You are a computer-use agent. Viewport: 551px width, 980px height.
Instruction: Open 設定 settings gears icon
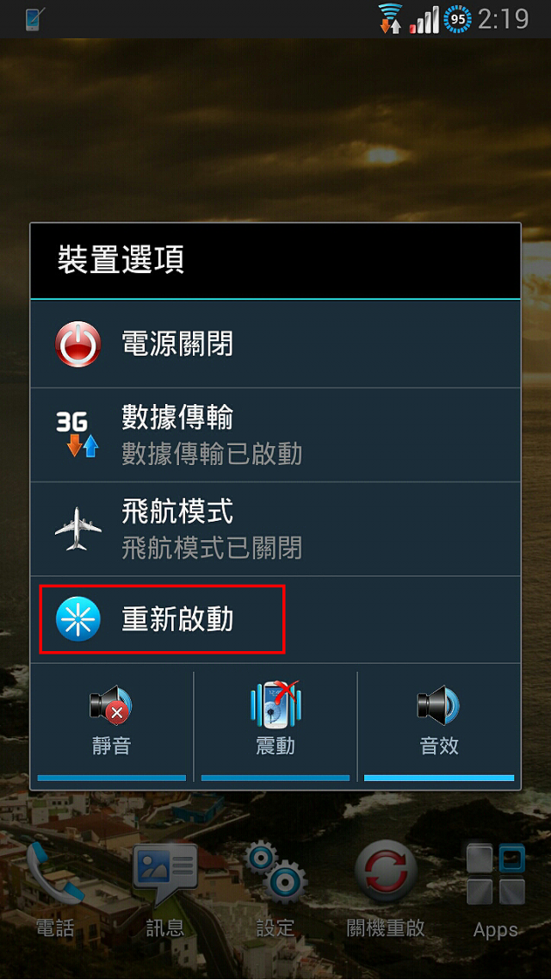pyautogui.click(x=275, y=890)
